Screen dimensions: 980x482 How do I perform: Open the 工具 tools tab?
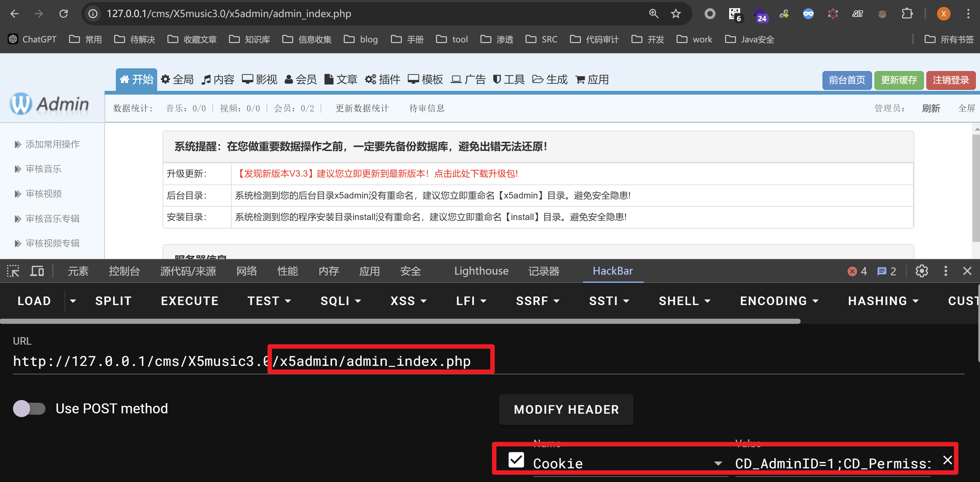pyautogui.click(x=509, y=80)
